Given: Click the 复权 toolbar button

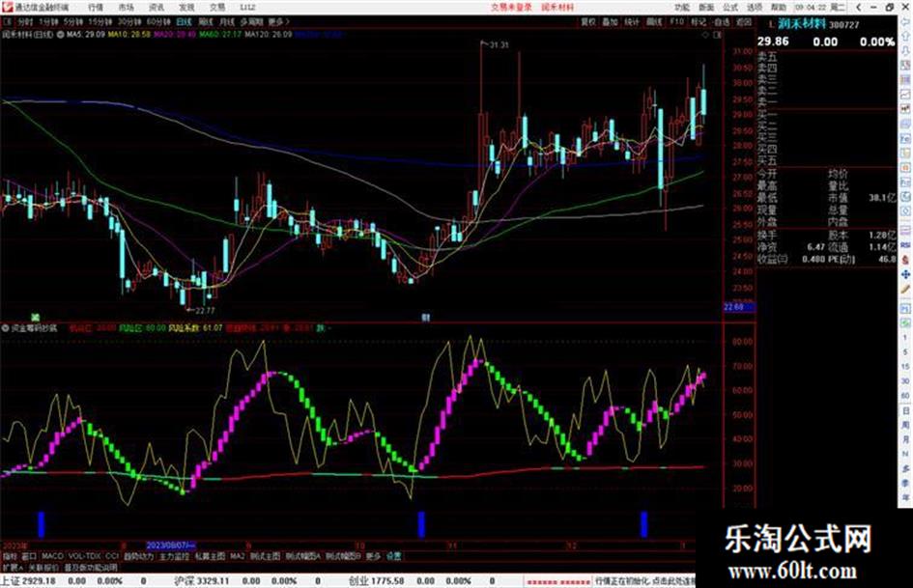Looking at the screenshot, I should tap(588, 22).
